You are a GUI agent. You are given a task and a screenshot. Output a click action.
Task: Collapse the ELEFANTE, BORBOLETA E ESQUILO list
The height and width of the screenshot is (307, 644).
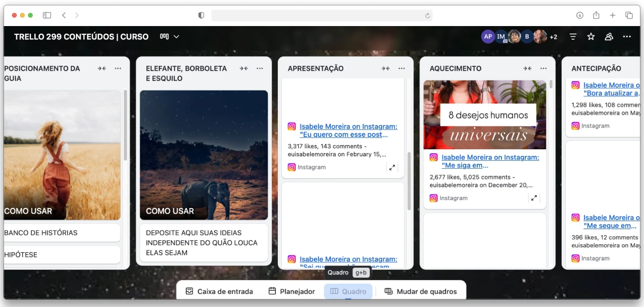point(244,68)
